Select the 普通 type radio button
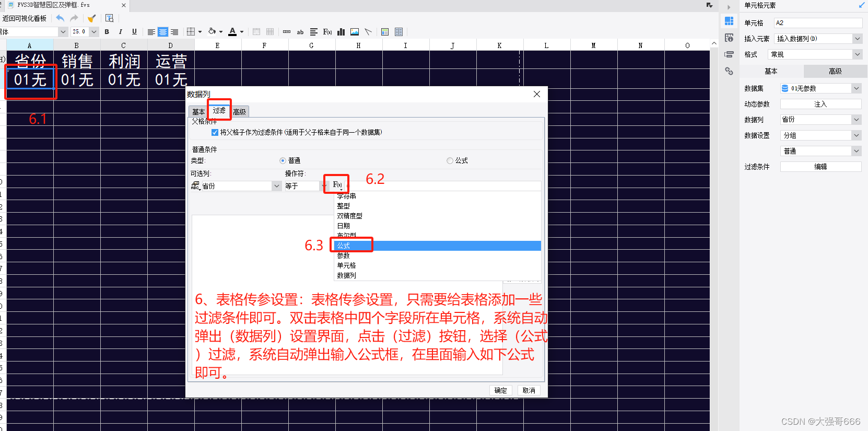Viewport: 868px width, 431px height. [283, 161]
